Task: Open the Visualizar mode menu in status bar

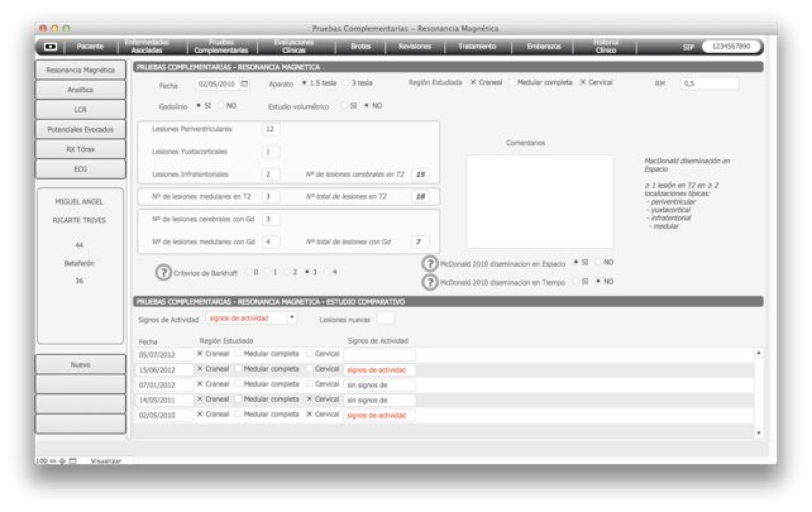Action: [106, 461]
